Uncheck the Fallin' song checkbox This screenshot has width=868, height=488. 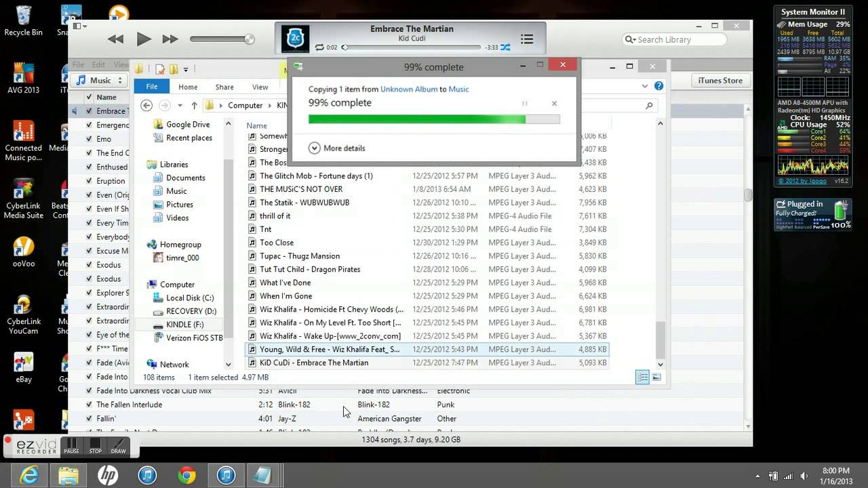[x=89, y=419]
